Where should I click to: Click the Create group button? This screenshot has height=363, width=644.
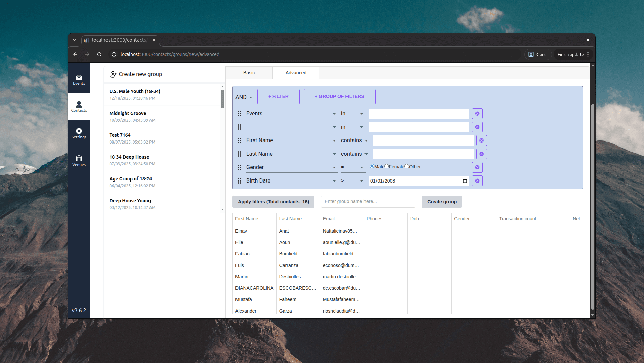(442, 202)
